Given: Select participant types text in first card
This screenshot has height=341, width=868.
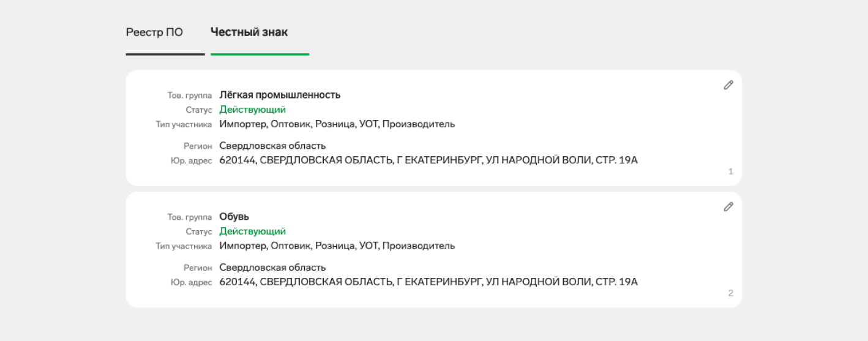Looking at the screenshot, I should coord(337,124).
